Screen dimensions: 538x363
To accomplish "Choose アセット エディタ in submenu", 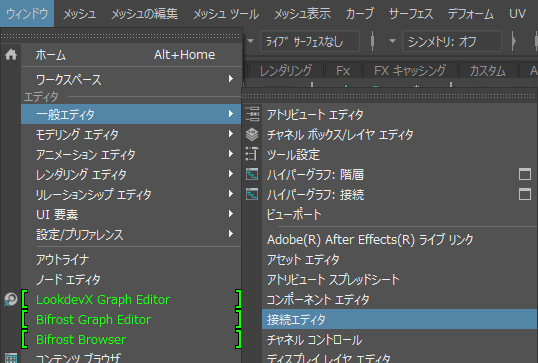I will pos(400,259).
